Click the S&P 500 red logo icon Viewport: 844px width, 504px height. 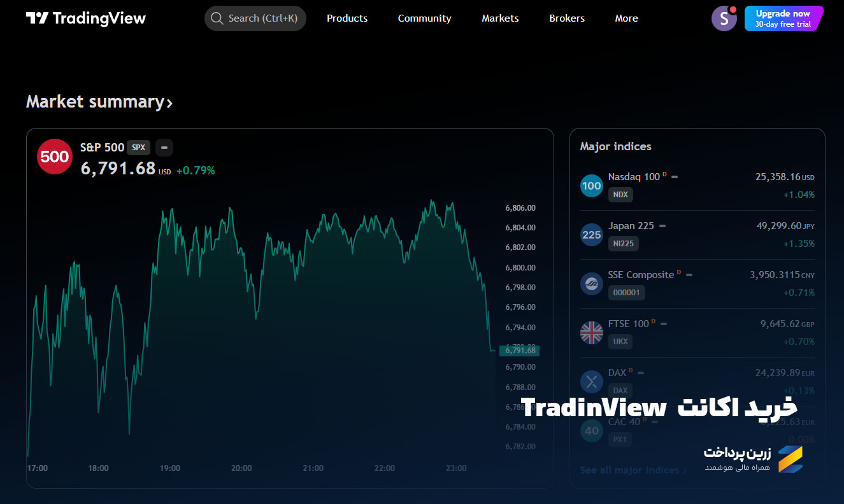click(54, 157)
